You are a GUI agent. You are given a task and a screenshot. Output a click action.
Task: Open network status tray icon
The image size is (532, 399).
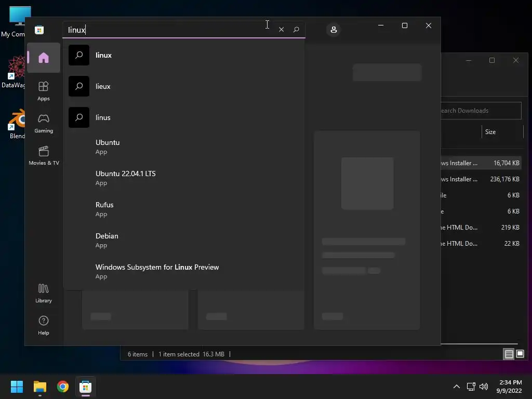[471, 387]
